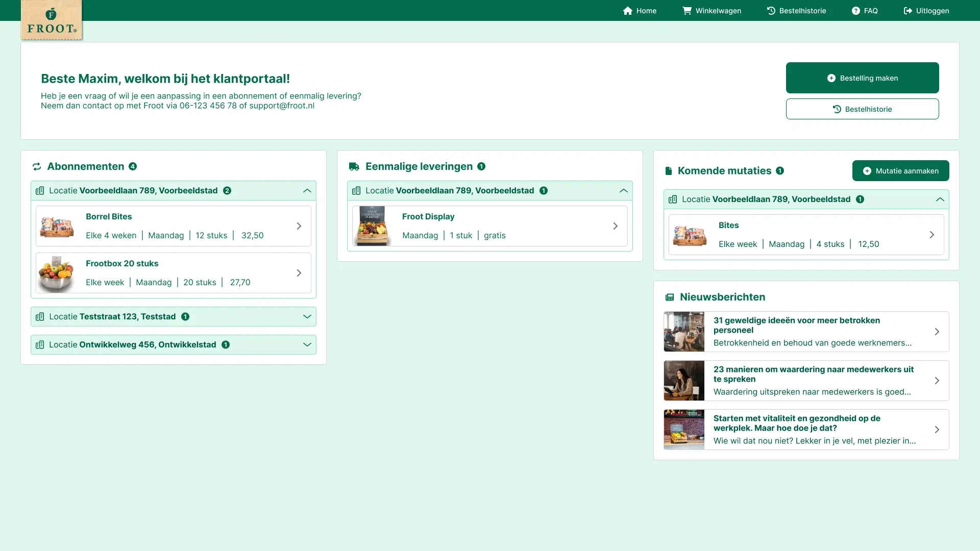Screen dimensions: 980x551
Task: Open the FAQ page
Action: click(865, 11)
